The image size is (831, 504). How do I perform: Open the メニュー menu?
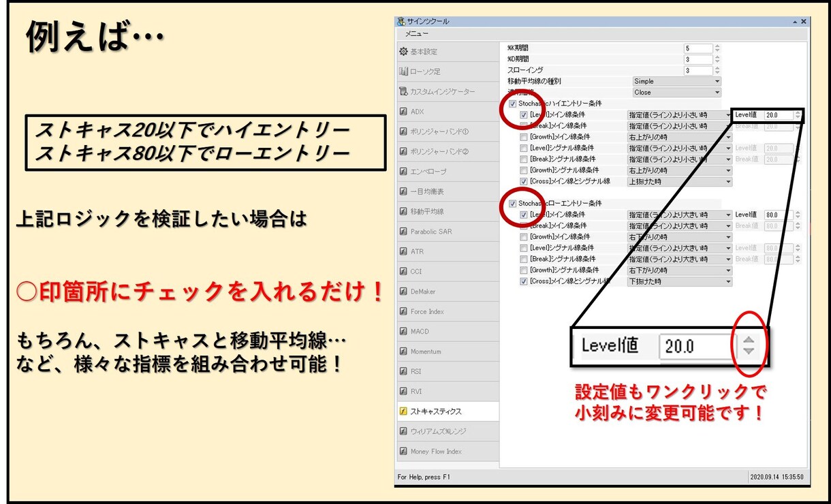417,33
